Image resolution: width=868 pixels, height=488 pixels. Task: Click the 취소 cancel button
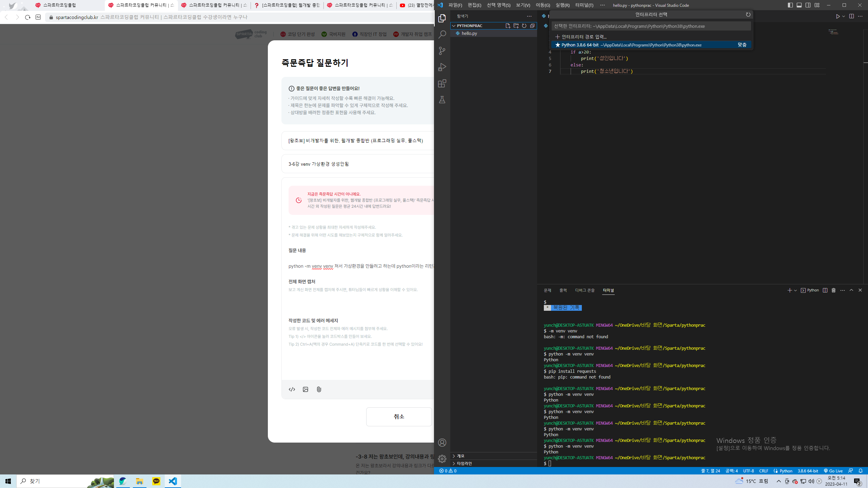coord(399,416)
